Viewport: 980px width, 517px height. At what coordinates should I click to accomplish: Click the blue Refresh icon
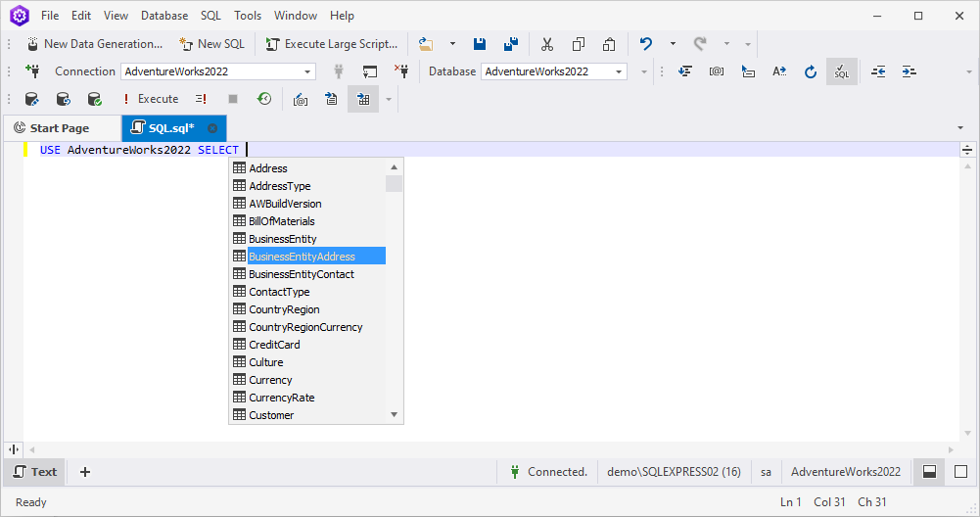(810, 71)
